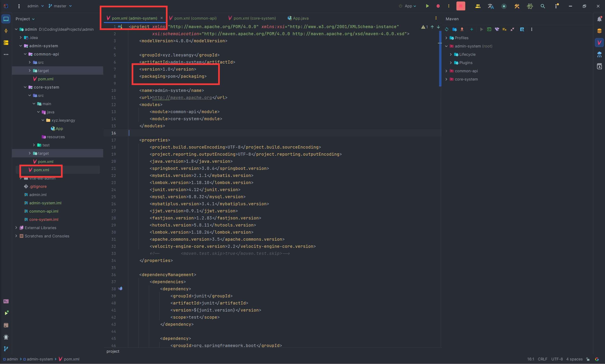Open the Run tool window

(x=6, y=313)
